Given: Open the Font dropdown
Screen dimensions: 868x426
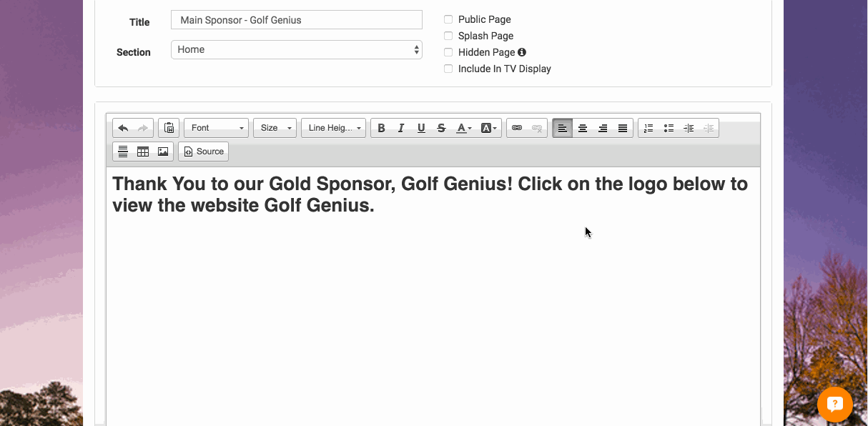Looking at the screenshot, I should [x=216, y=128].
